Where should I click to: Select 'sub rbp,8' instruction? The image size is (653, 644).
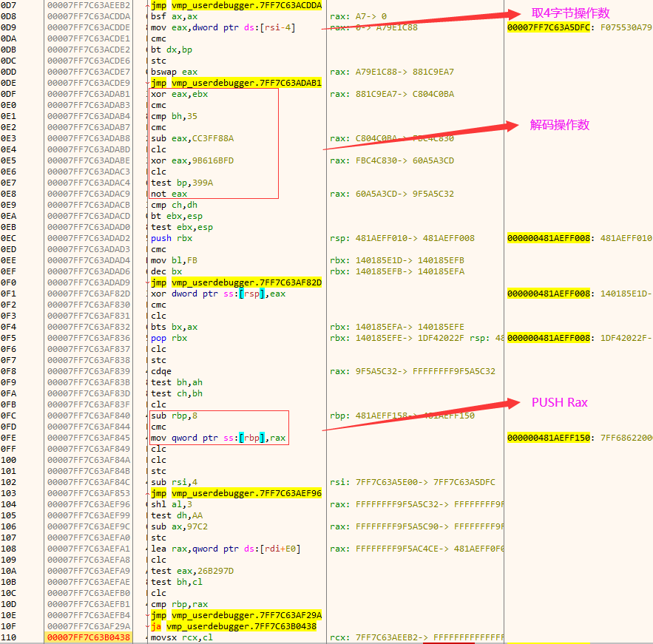tap(174, 416)
